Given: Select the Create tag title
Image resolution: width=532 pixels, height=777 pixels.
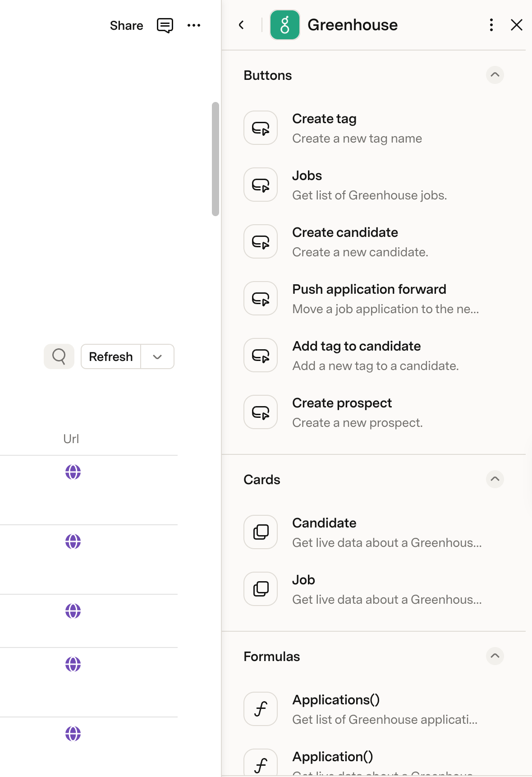Looking at the screenshot, I should point(324,119).
